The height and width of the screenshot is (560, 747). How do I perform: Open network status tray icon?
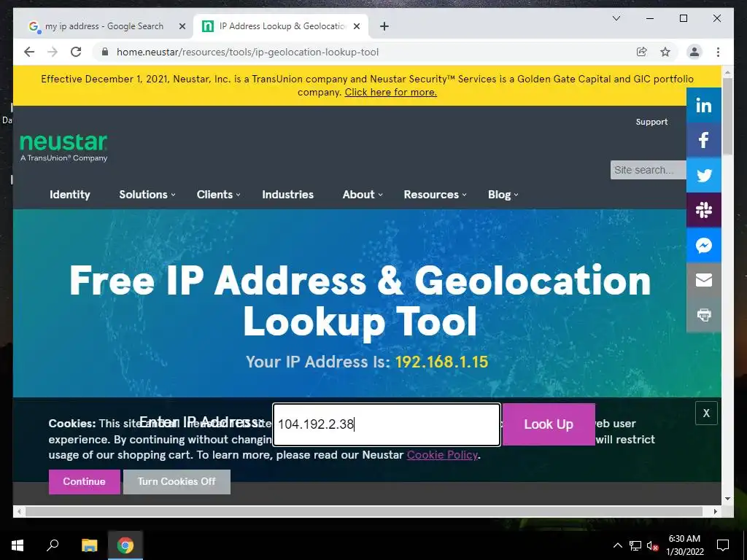pos(635,545)
